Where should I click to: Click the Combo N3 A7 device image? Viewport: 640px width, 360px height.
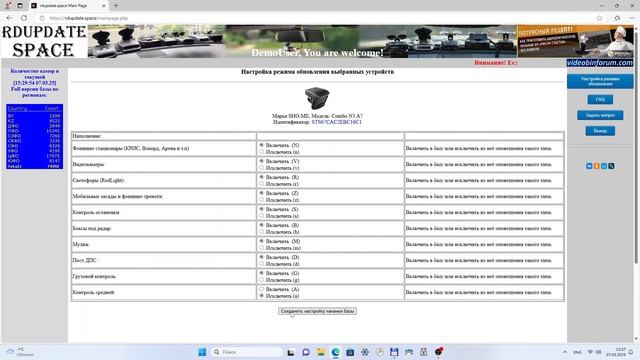click(x=317, y=98)
